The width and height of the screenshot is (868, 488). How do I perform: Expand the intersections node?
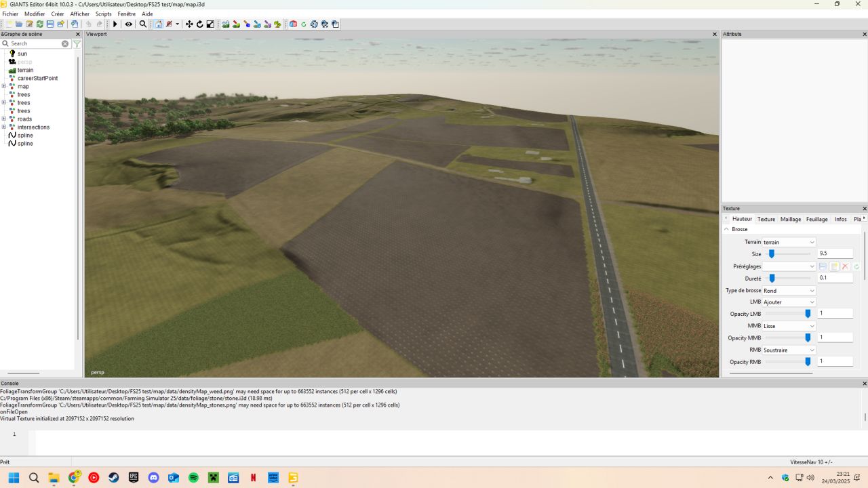point(4,127)
